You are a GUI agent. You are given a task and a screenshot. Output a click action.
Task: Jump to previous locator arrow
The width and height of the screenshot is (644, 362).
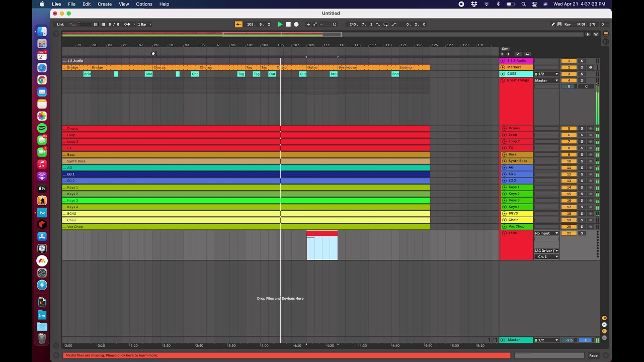(502, 54)
